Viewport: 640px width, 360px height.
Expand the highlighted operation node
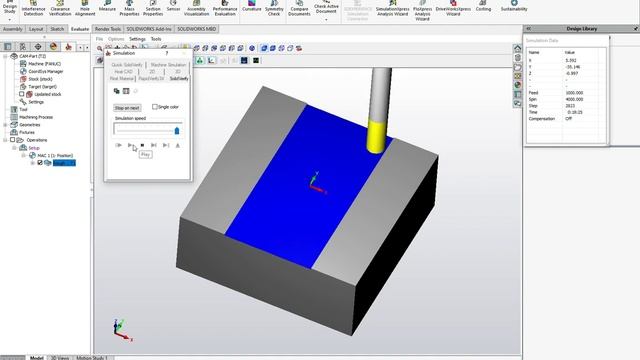(x=33, y=163)
